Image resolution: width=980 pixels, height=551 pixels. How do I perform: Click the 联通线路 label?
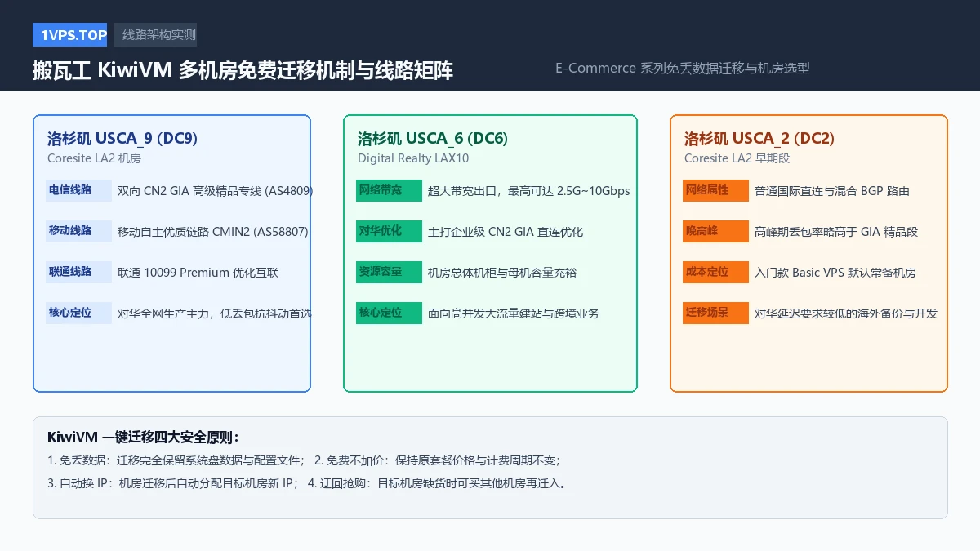pos(79,273)
